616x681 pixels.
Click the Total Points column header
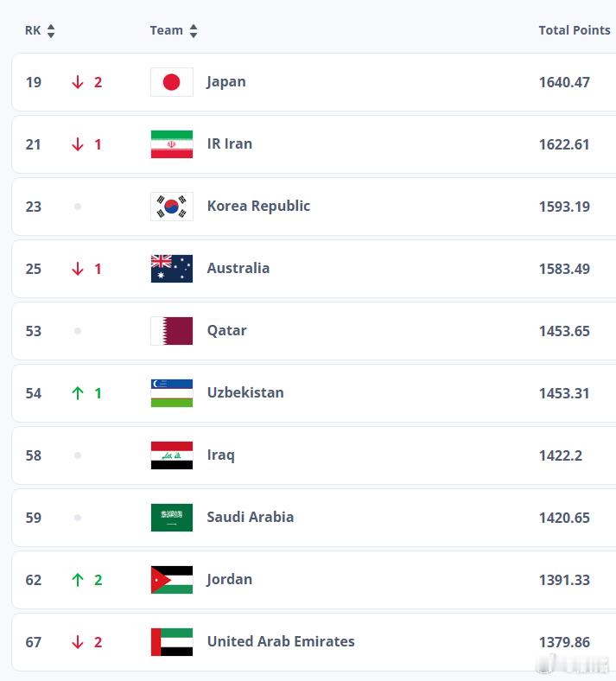coord(575,30)
